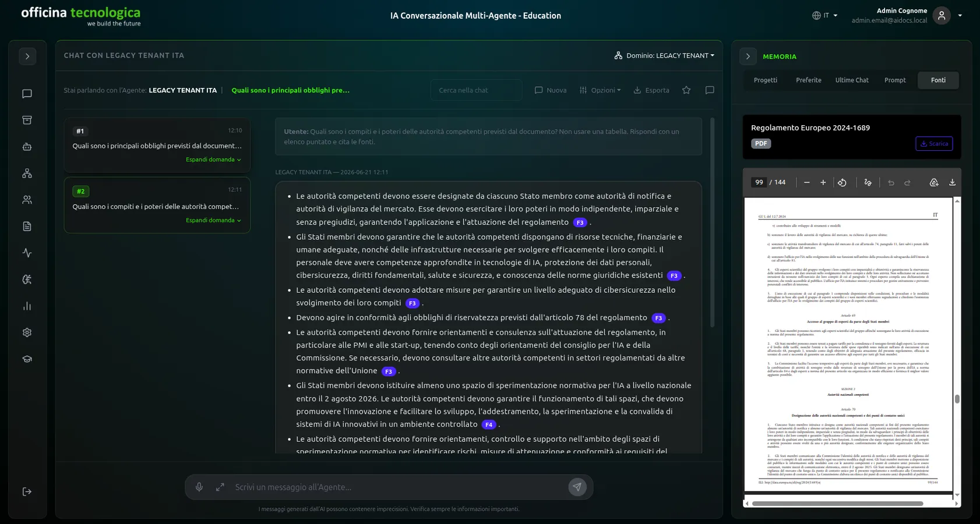Collapse the Memoria panel with the arrow
The image size is (980, 524).
(x=748, y=56)
